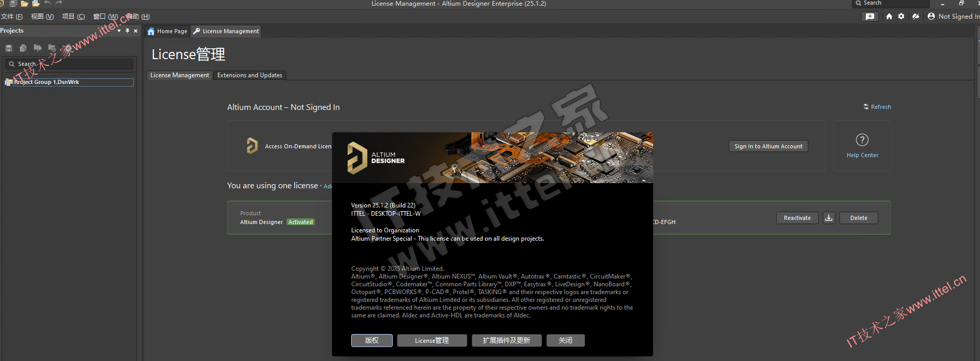Image resolution: width=980 pixels, height=361 pixels.
Task: Click the Altium application icon in the title bar
Action: coord(2,3)
